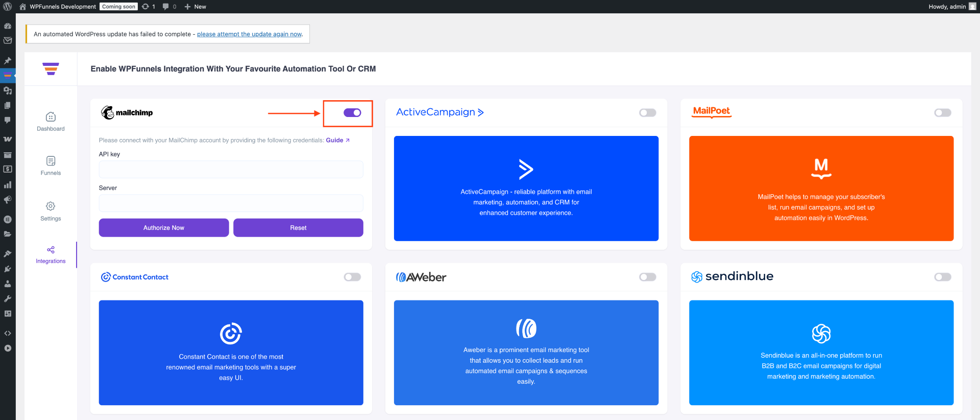
Task: Open comments icon in admin bar
Action: coord(166,7)
